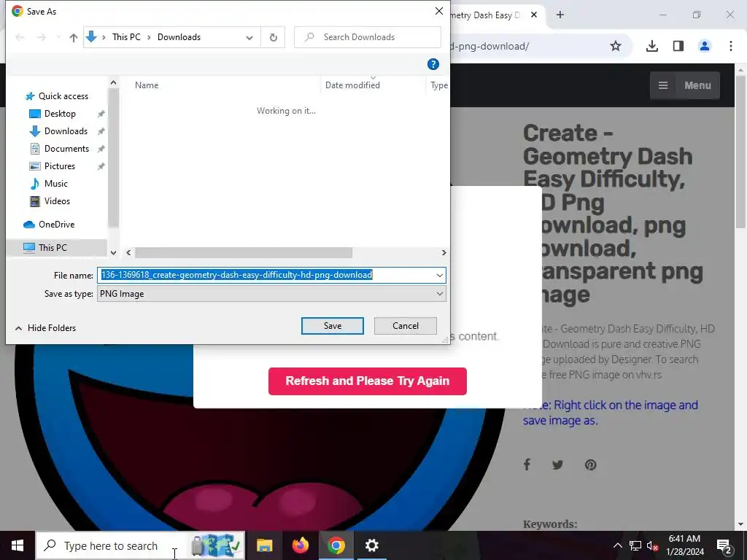Screen dimensions: 747x560
Task: Open the Save as type dropdown
Action: point(271,294)
